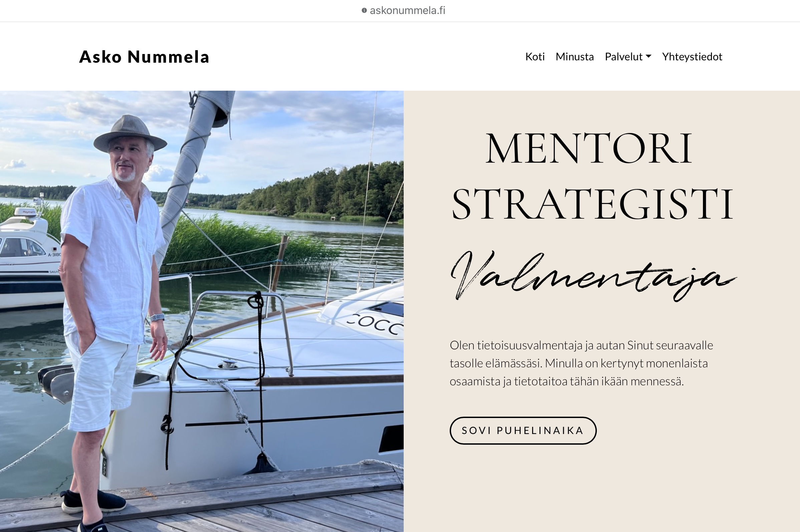
Task: Navigate to the Koti page
Action: coord(535,56)
